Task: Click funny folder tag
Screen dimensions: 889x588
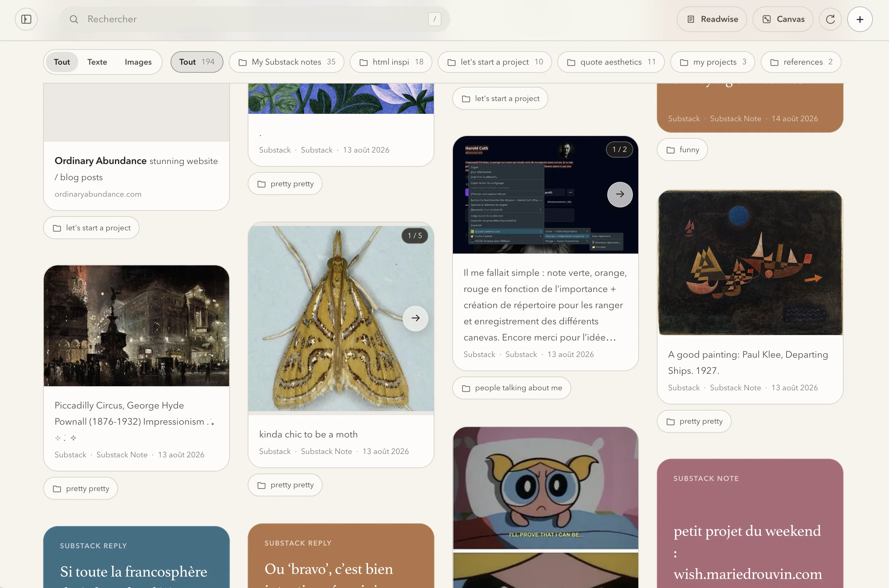Action: (x=683, y=150)
